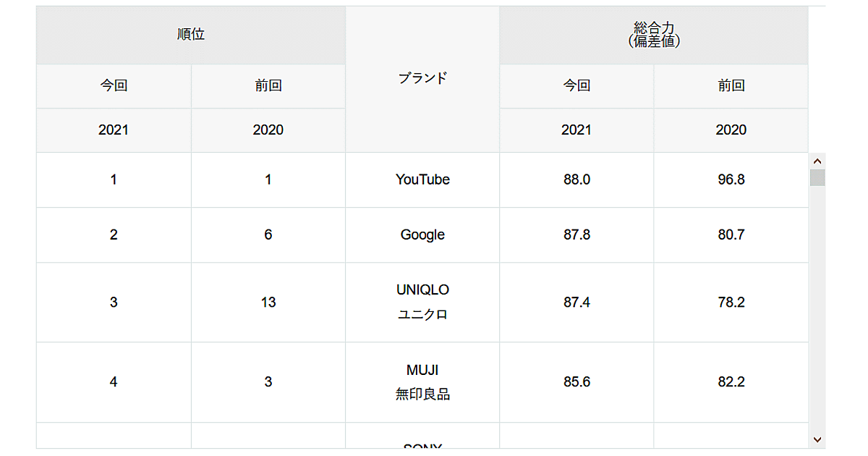Click the ブランド column header
The height and width of the screenshot is (456, 868).
422,79
